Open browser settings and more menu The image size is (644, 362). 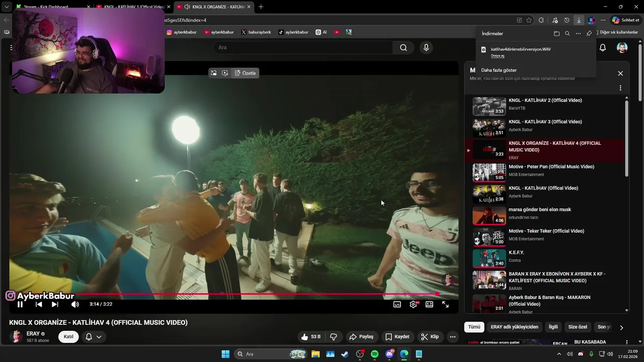tap(603, 20)
